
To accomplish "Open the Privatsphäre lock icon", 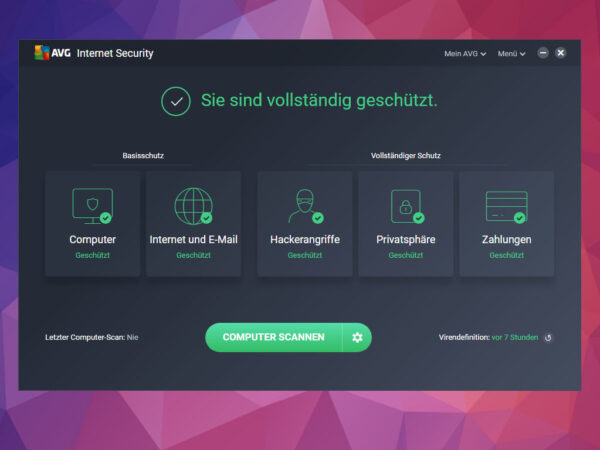I will coord(407,206).
